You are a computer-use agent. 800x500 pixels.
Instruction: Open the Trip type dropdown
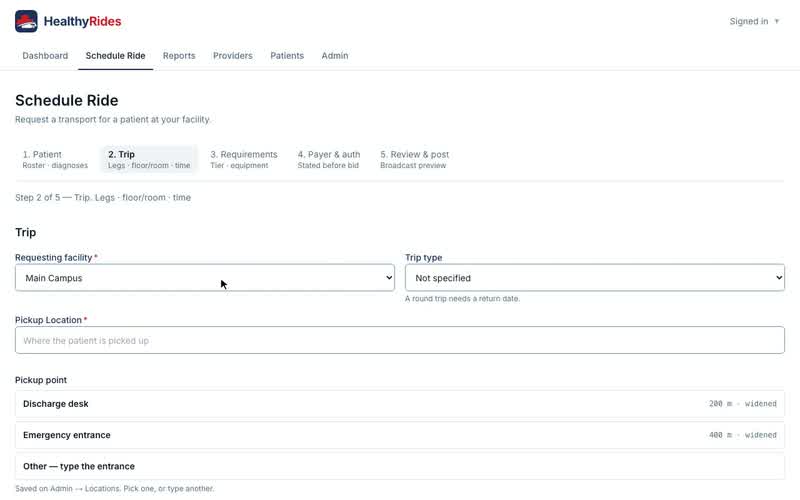pyautogui.click(x=594, y=278)
